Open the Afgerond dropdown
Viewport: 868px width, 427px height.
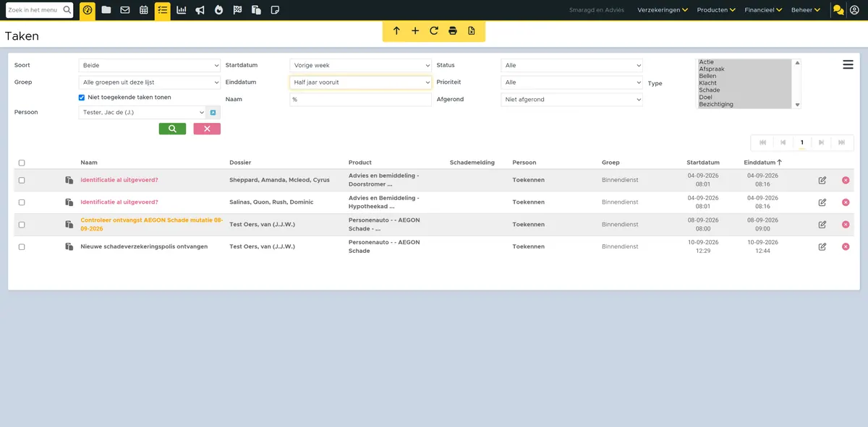point(571,100)
